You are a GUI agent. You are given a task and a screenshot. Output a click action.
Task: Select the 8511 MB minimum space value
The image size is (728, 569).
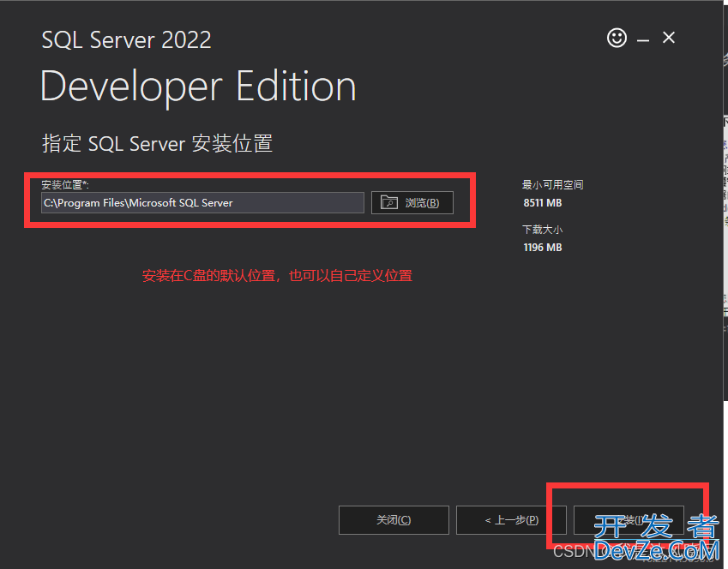(542, 203)
